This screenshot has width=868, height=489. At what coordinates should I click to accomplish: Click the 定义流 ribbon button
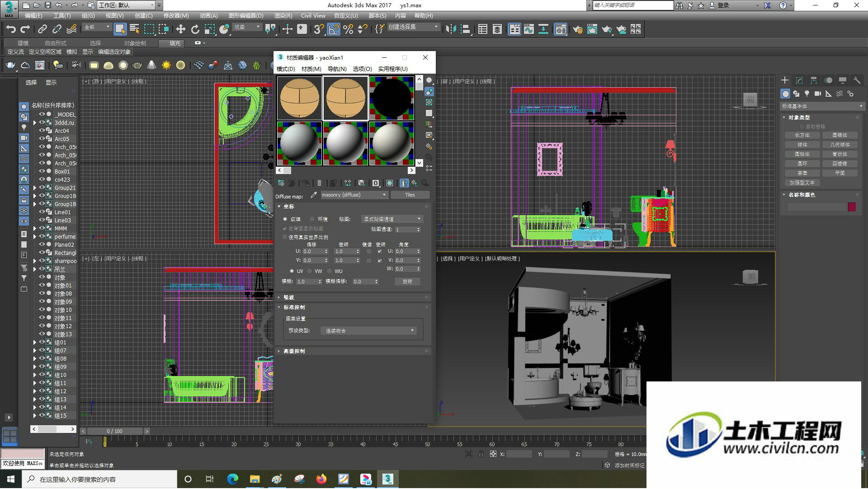click(16, 52)
